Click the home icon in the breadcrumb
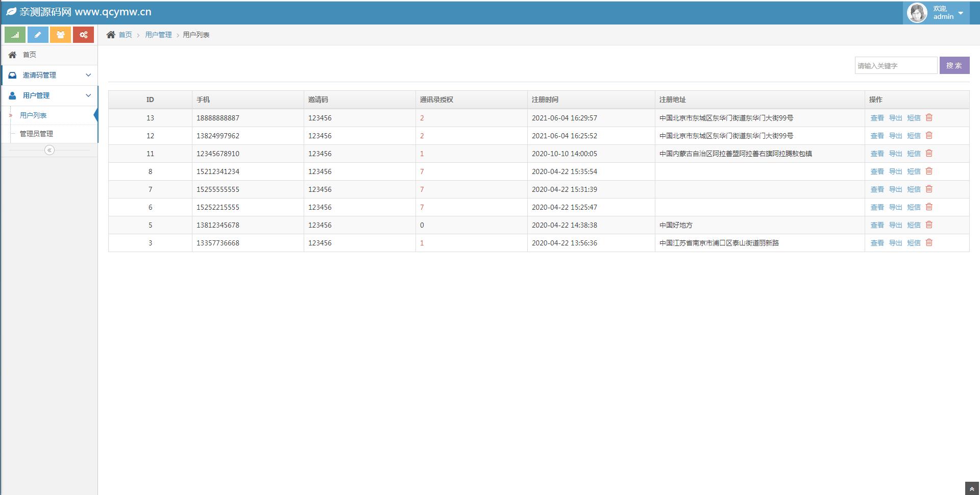 click(x=110, y=34)
